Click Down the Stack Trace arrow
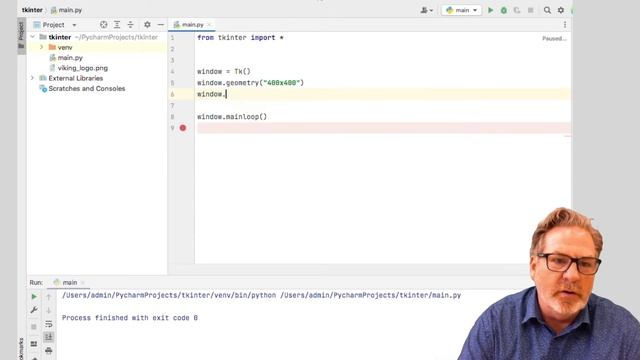This screenshot has height=360, width=640. point(49,310)
